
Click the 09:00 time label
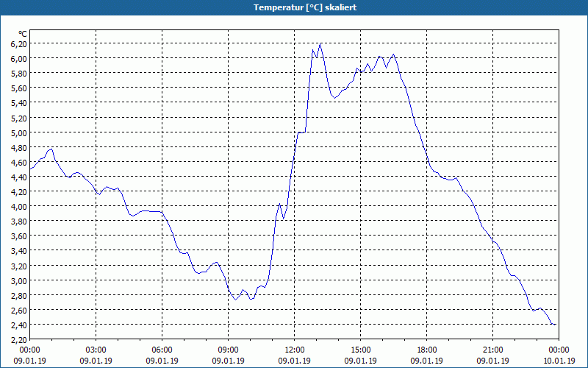[229, 350]
